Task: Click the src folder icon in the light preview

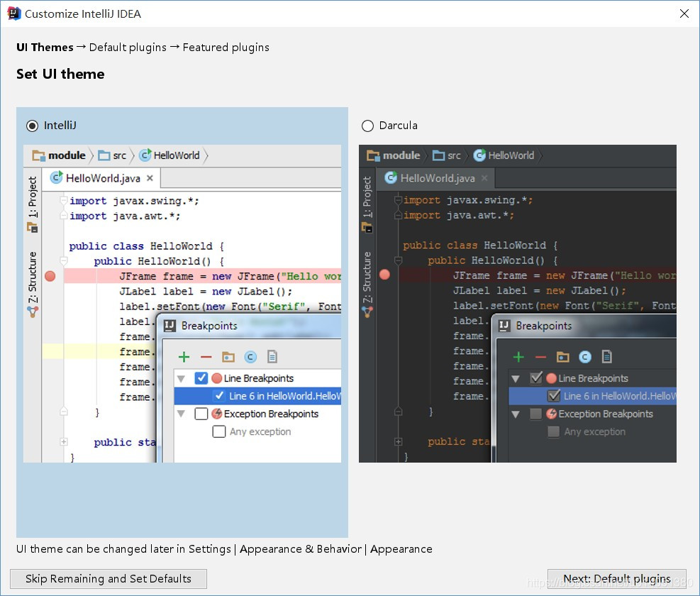Action: [104, 155]
